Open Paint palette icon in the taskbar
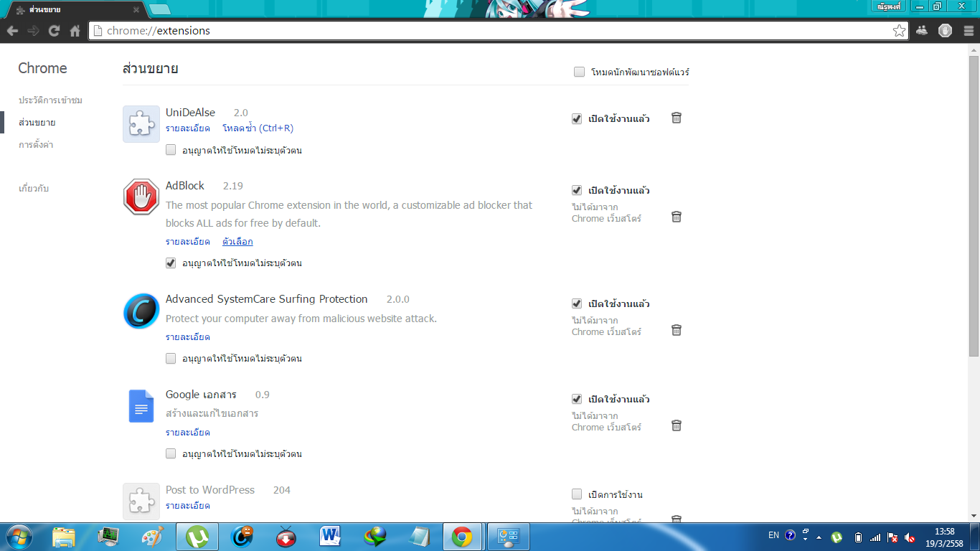The width and height of the screenshot is (980, 551). click(153, 537)
